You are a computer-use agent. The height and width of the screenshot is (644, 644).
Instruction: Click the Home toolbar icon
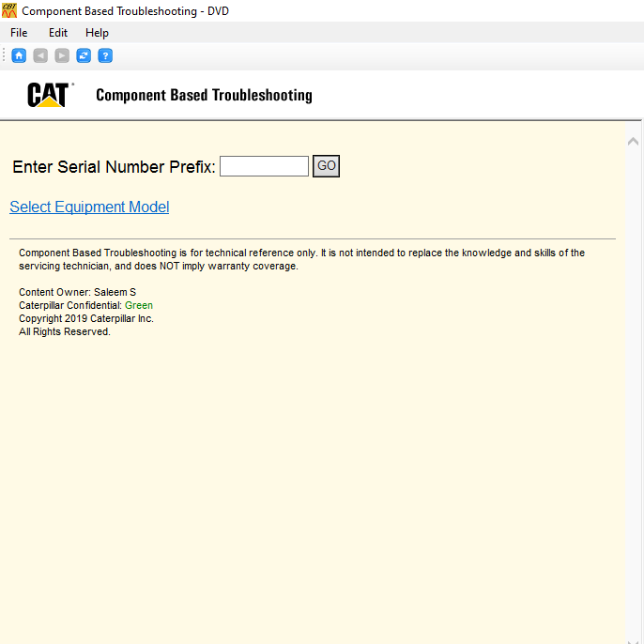pyautogui.click(x=19, y=55)
